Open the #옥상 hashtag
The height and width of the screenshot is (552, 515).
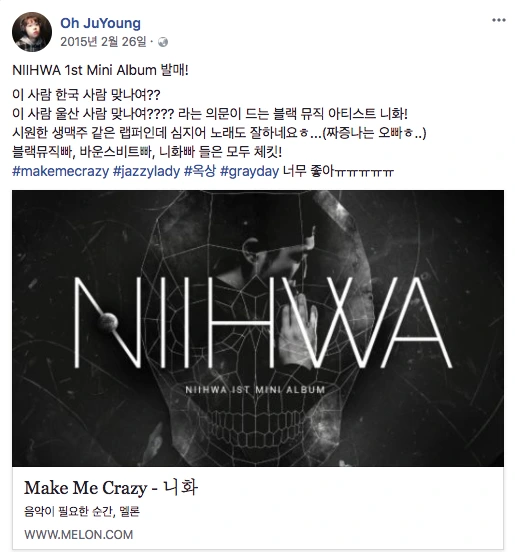tap(200, 171)
